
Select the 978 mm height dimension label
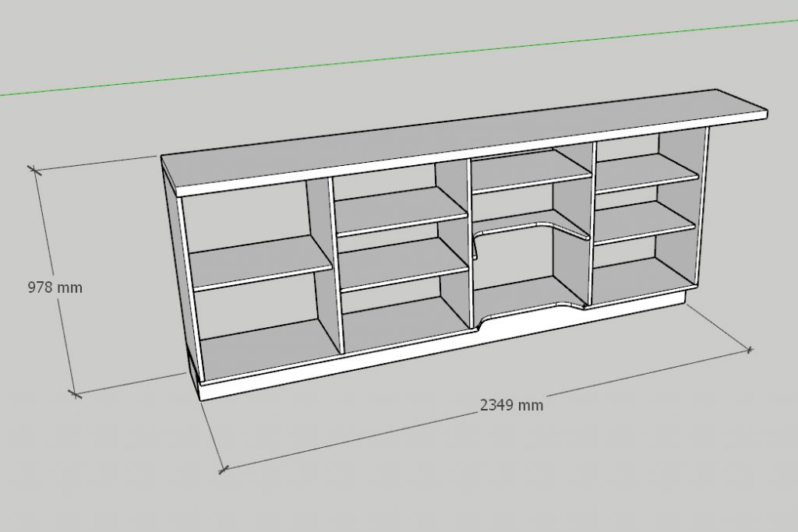55,287
